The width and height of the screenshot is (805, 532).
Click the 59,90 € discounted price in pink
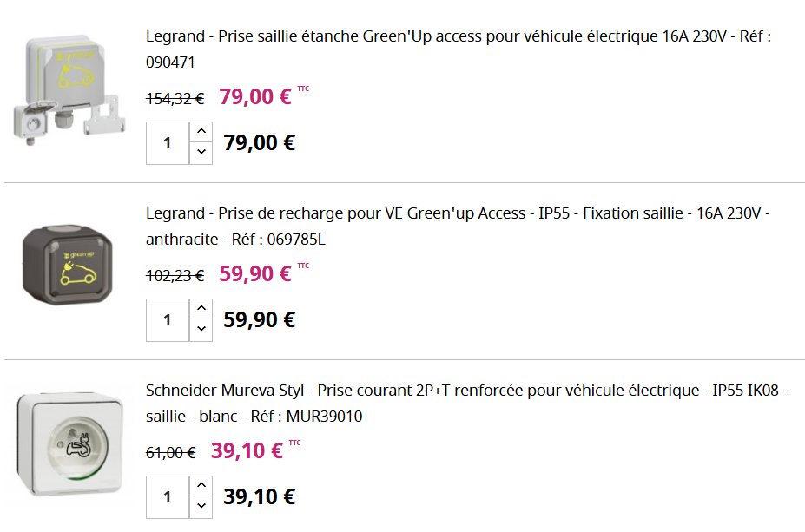[255, 274]
